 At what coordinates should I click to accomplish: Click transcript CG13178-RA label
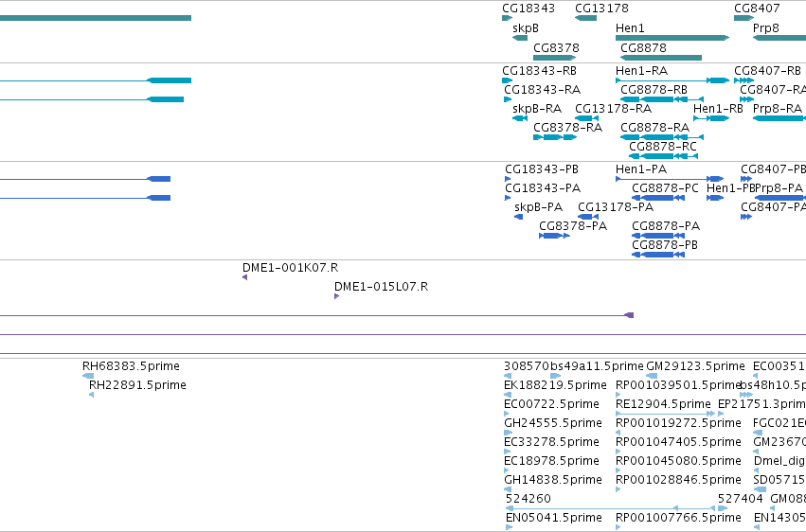click(613, 109)
